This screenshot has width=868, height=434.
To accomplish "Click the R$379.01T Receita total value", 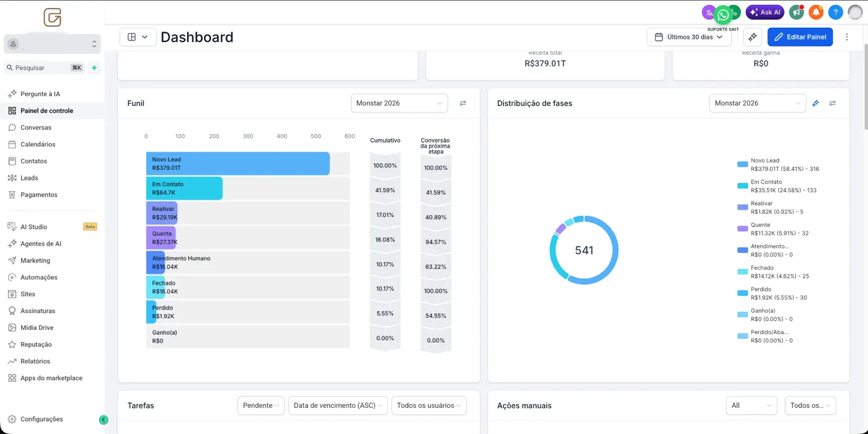I will (x=545, y=63).
